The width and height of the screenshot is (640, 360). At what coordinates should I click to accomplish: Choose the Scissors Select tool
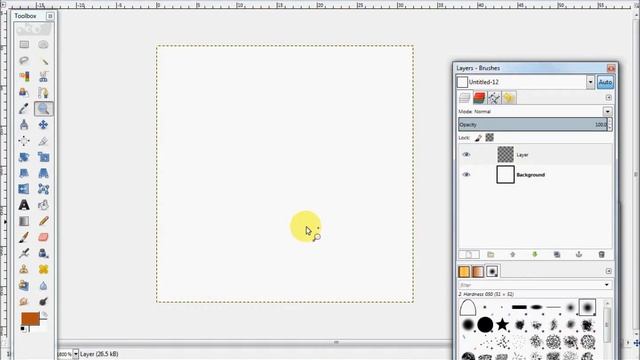[43, 76]
